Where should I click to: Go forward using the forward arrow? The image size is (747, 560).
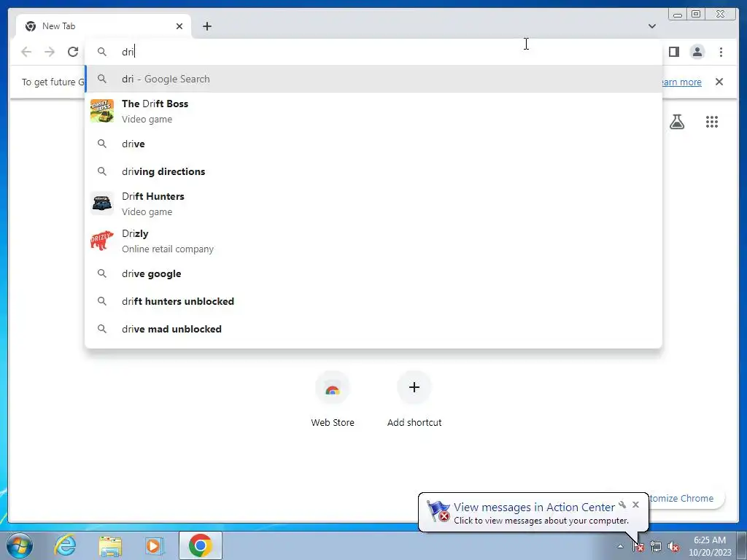click(x=50, y=52)
